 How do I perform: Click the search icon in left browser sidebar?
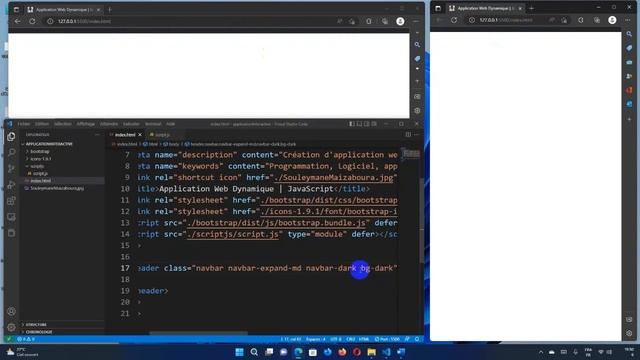pyautogui.click(x=417, y=44)
